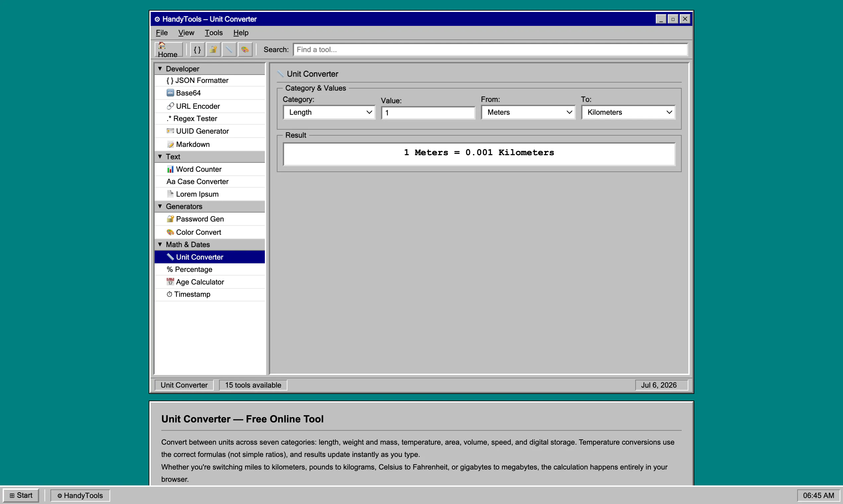
Task: Collapse the Math & Dates category
Action: (210, 244)
